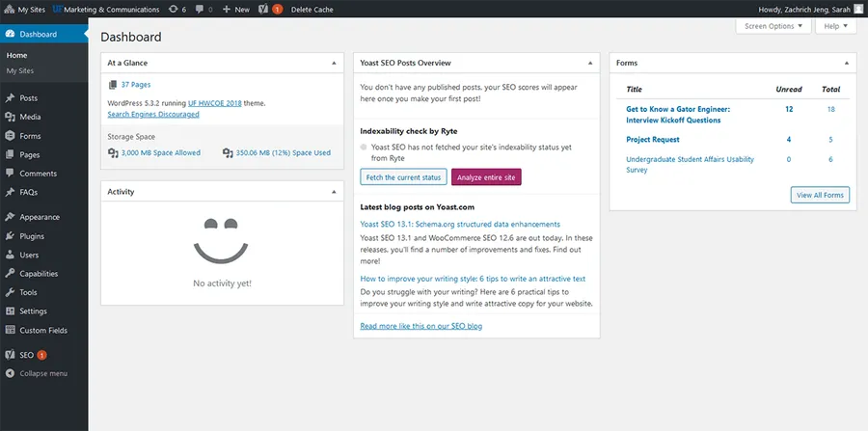Click the user avatar at top right

858,10
